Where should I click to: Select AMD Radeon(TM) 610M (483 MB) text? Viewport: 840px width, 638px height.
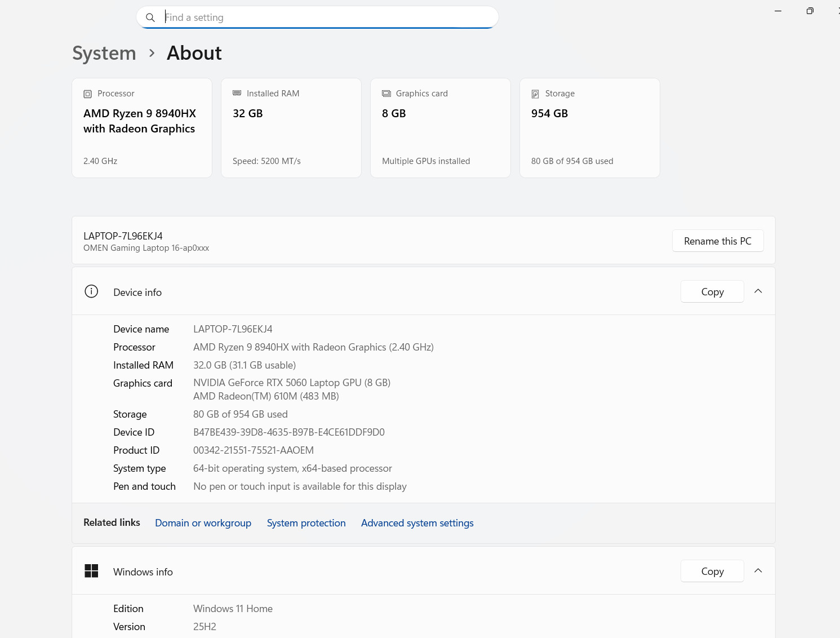(x=266, y=396)
